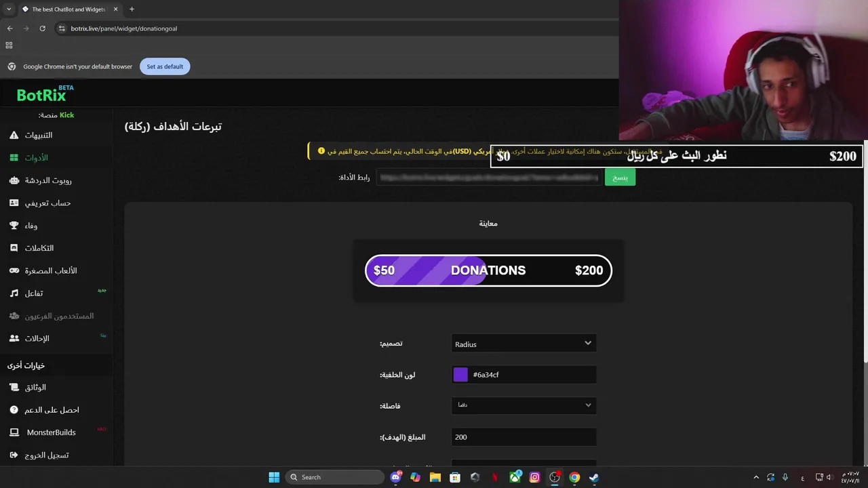Open the referrals (الإحالات) section
Screen dimensions: 868x488
[x=56, y=338]
